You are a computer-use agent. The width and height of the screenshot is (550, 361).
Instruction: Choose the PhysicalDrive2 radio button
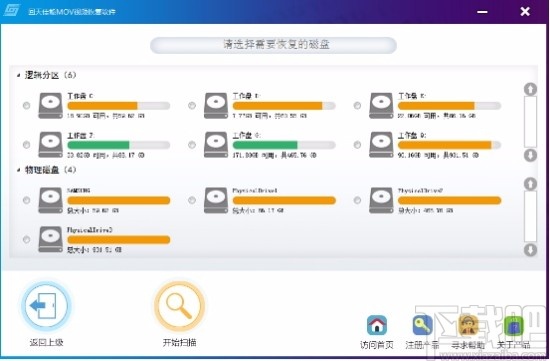[357, 200]
